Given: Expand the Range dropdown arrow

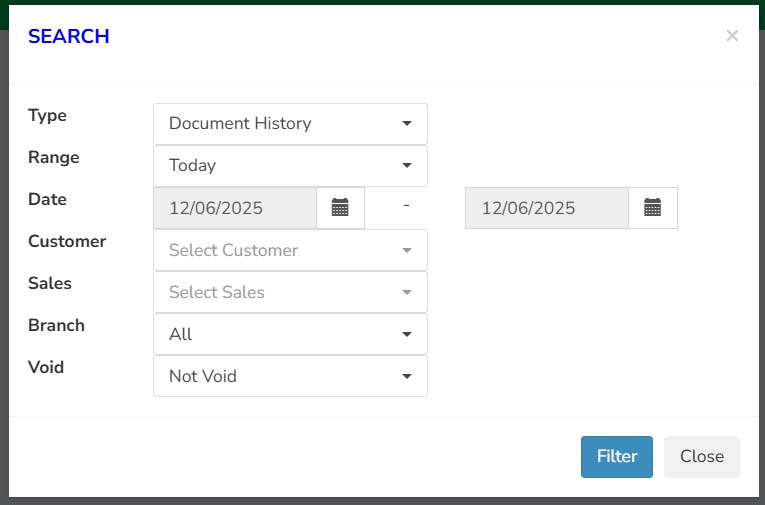Looking at the screenshot, I should pyautogui.click(x=407, y=165).
